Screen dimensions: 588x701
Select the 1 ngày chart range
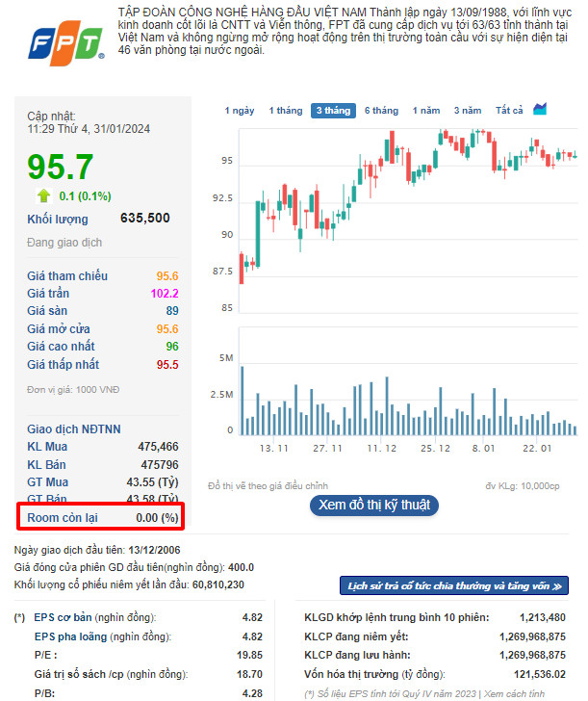(x=240, y=111)
